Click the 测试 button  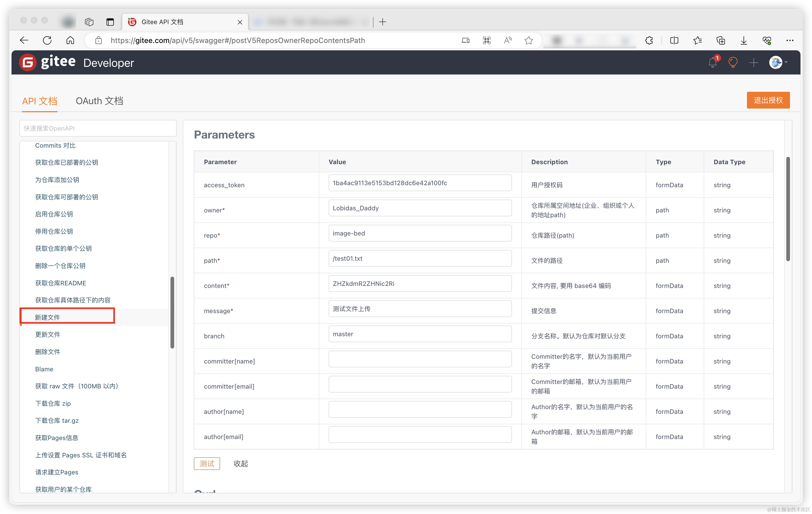tap(207, 464)
